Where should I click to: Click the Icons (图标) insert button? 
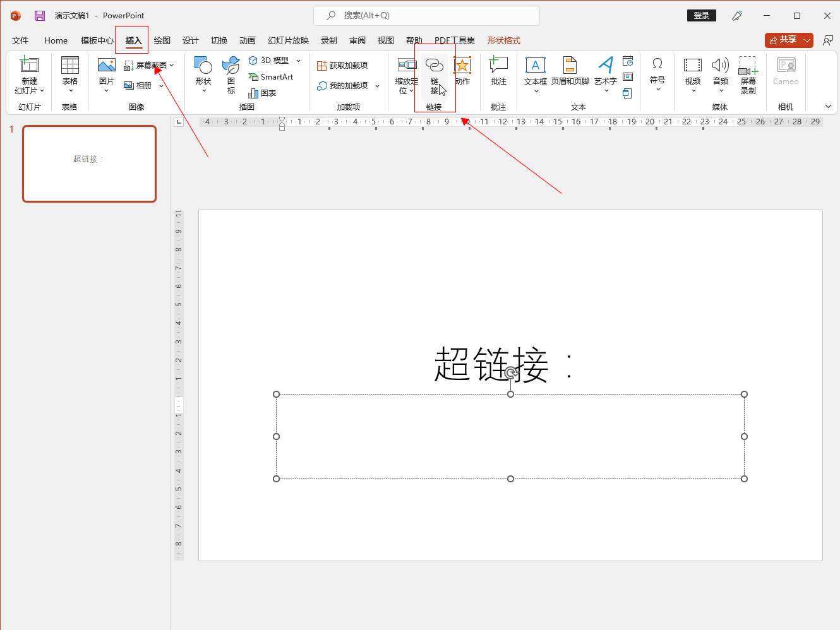point(231,74)
